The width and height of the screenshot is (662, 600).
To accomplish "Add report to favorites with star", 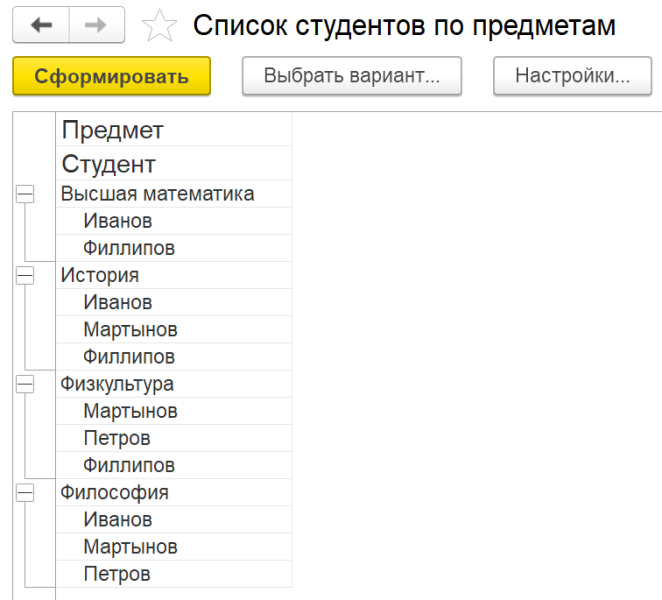I will 158,28.
